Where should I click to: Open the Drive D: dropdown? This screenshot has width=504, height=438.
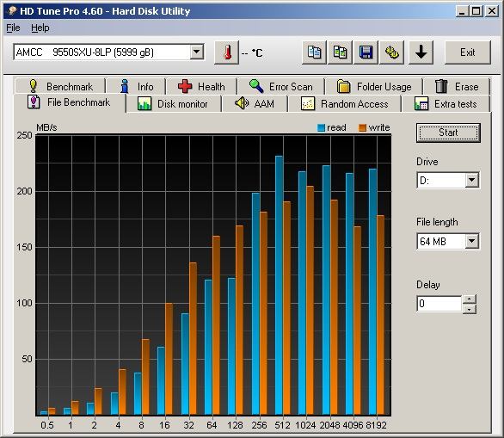pos(472,180)
